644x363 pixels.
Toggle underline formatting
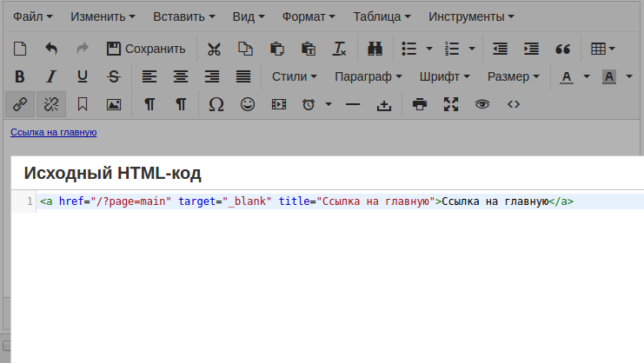83,76
